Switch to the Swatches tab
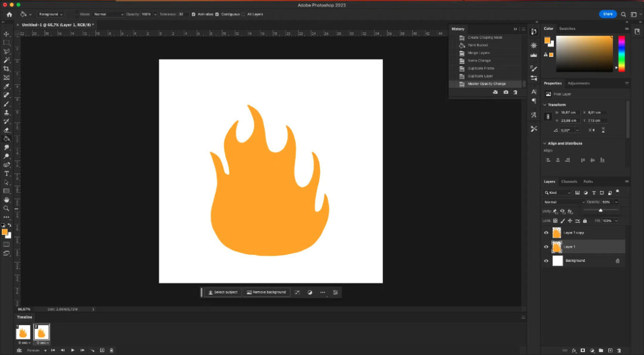Screen dimensions: 644x355 567,29
